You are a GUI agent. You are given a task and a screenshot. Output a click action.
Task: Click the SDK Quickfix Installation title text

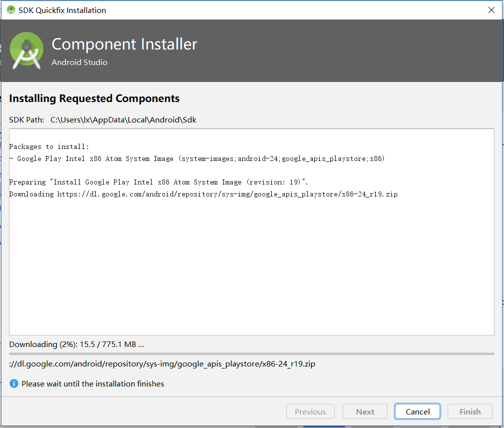62,10
